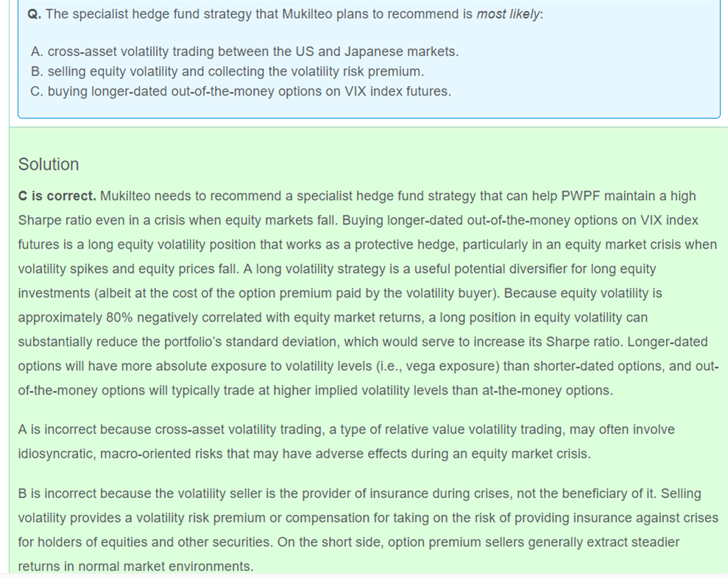
Task: Choose answer B, selling equity volatility
Action: click(228, 71)
